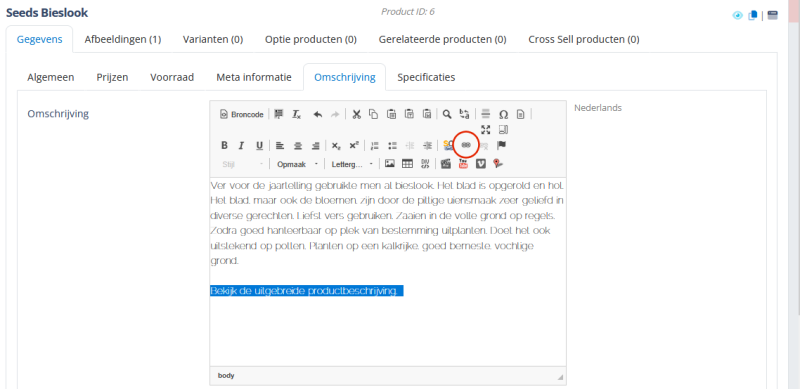Screen dimensions: 800x389
Task: Align text left
Action: [280, 145]
